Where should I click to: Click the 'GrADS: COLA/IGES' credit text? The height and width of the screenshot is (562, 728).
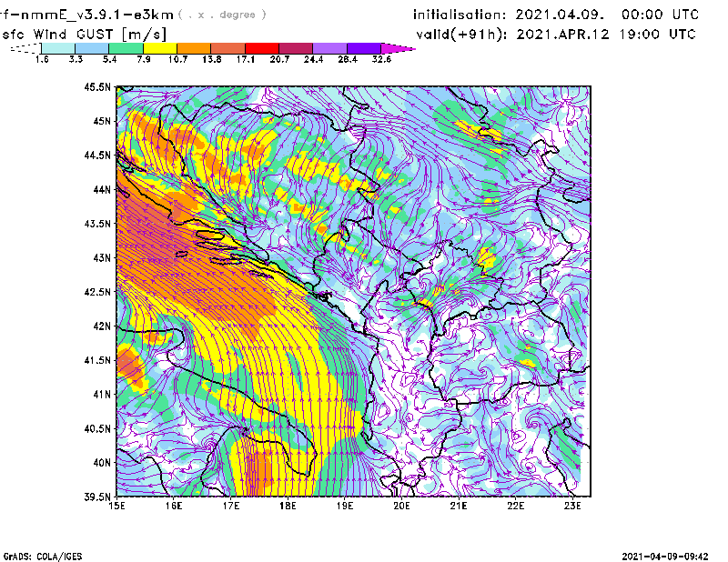pos(43,557)
